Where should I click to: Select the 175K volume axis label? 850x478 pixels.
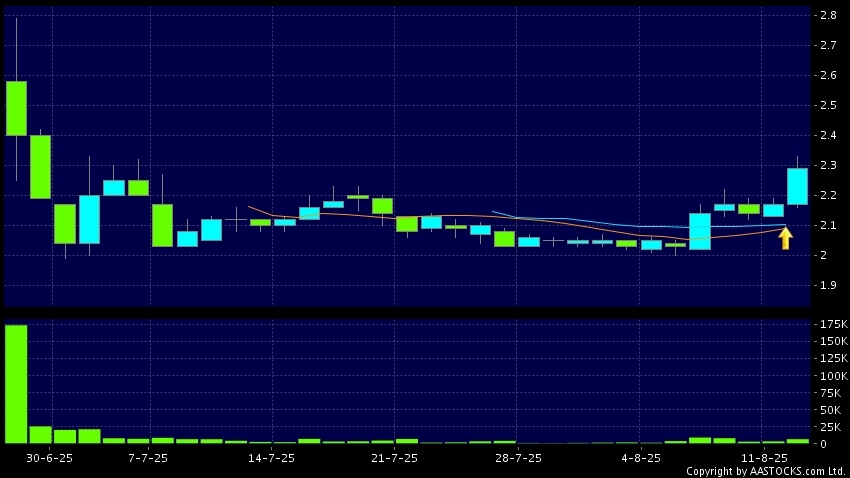pos(834,324)
